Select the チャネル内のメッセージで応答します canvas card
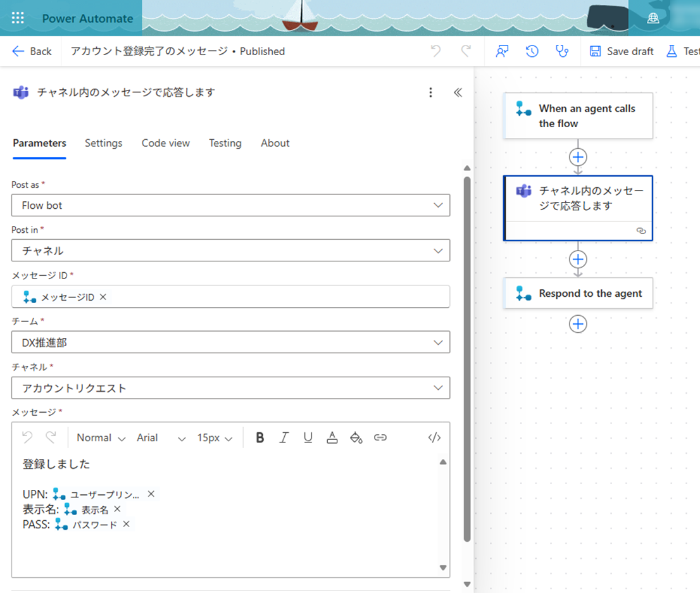 pyautogui.click(x=578, y=208)
